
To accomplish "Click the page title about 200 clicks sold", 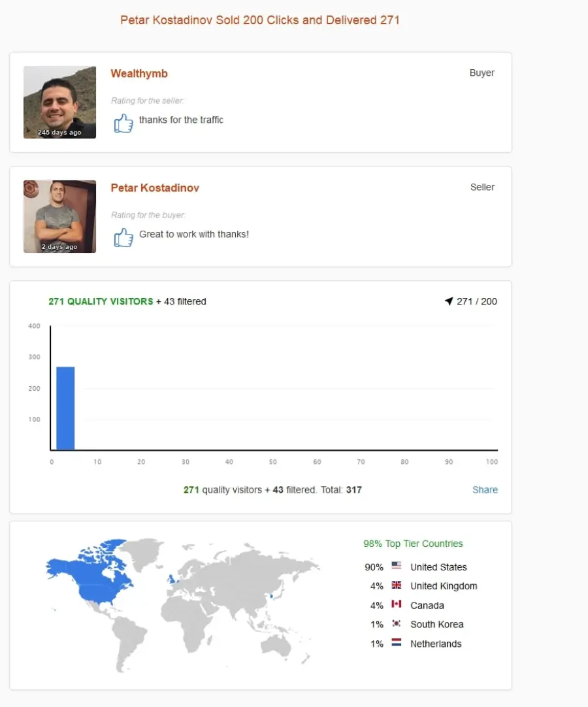I will click(260, 20).
